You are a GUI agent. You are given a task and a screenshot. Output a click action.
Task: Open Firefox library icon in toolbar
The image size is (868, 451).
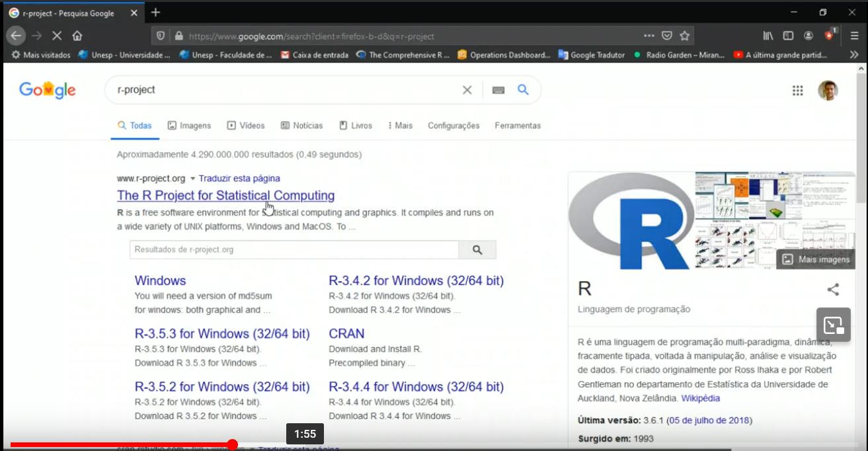pyautogui.click(x=768, y=36)
